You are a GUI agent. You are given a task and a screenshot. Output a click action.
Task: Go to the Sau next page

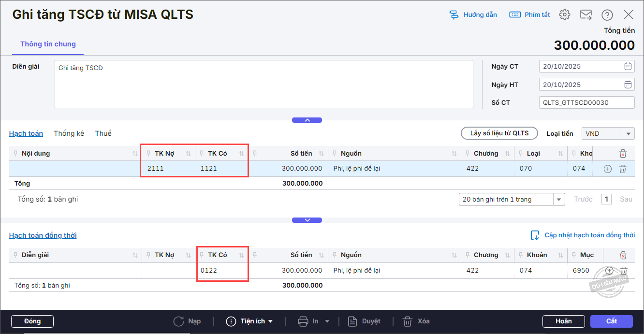coord(626,199)
